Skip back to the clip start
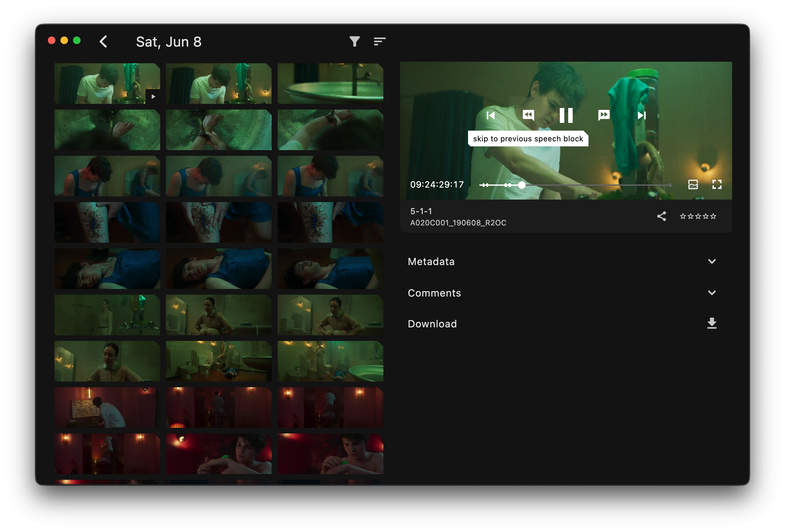This screenshot has height=532, width=785. point(491,115)
